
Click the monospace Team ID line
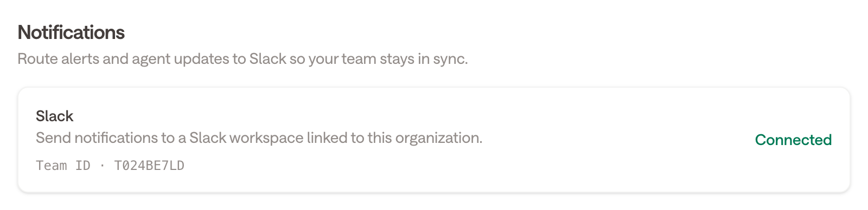click(110, 166)
